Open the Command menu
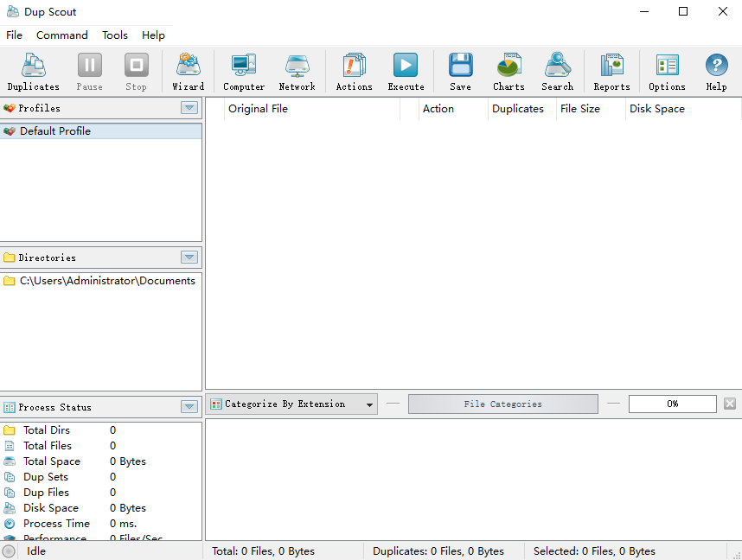The image size is (742, 560). (61, 35)
